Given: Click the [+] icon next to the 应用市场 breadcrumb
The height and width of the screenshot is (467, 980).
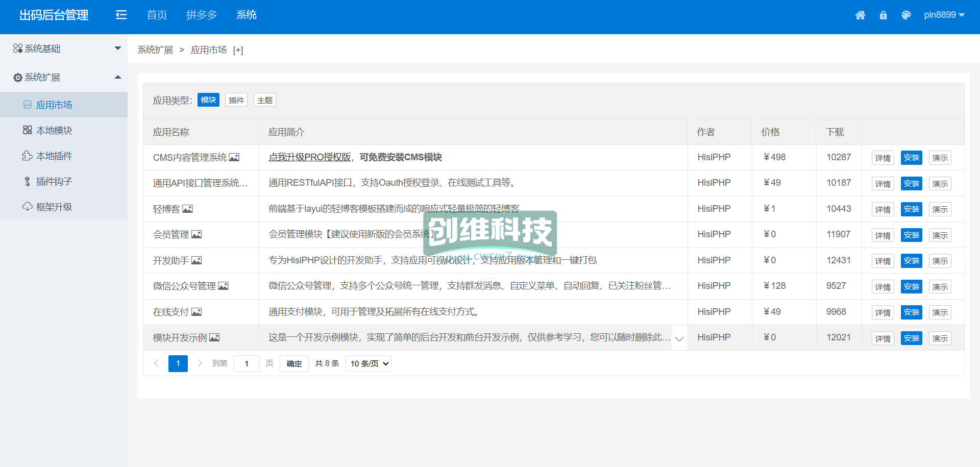Looking at the screenshot, I should tap(238, 50).
